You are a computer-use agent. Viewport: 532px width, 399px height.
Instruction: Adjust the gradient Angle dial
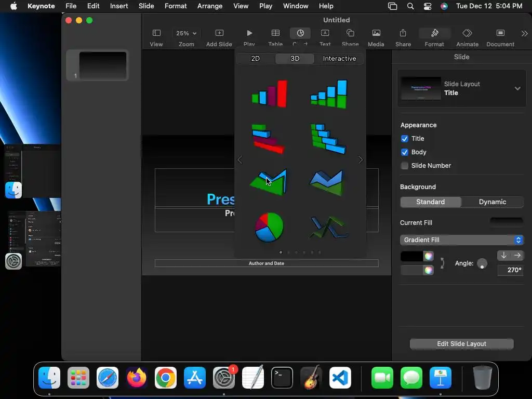click(482, 263)
